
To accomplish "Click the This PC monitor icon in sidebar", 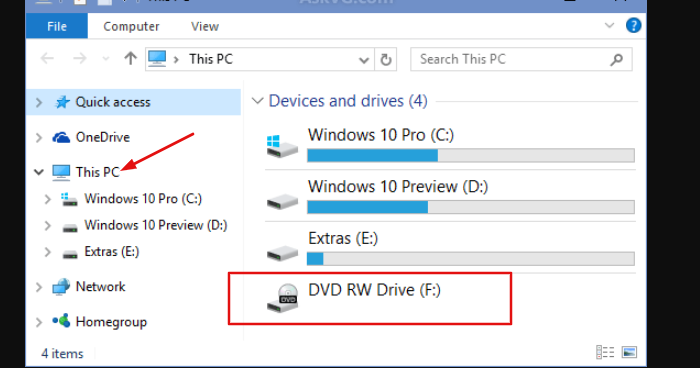I will point(61,172).
